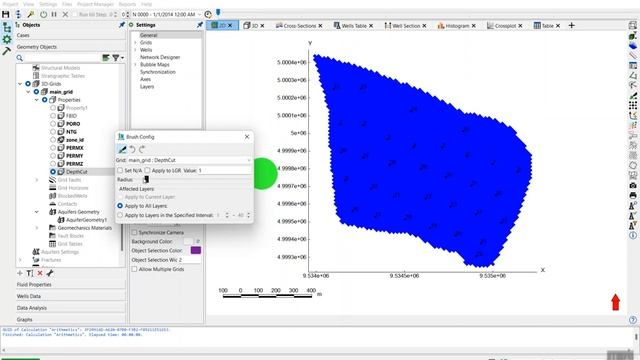The image size is (640, 360).
Task: Click the wrench icon below object tree
Action: tap(50, 273)
